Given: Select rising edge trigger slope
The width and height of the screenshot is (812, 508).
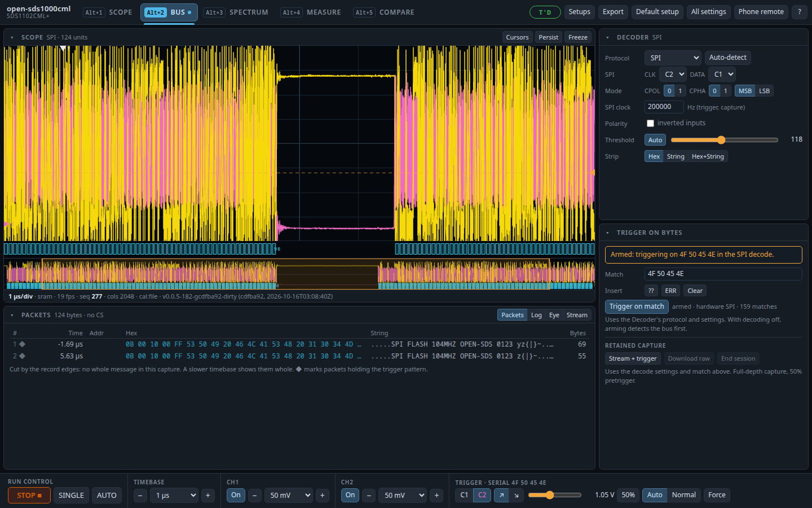Looking at the screenshot, I should (501, 495).
